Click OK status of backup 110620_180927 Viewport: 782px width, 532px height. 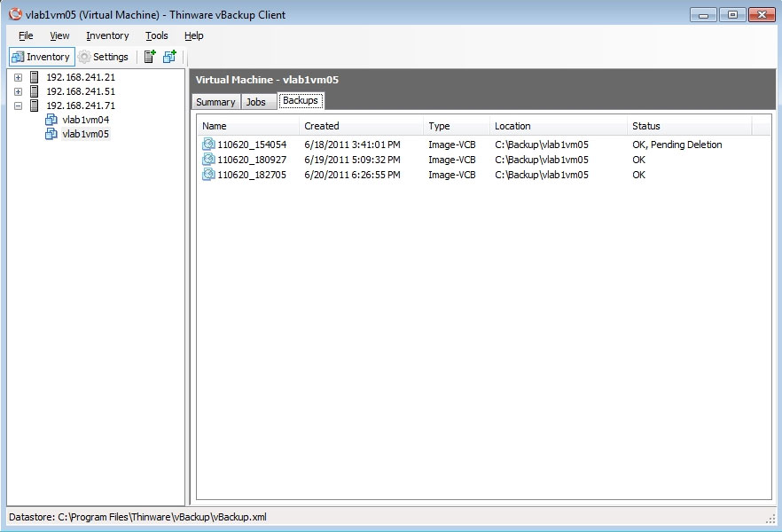(x=639, y=160)
